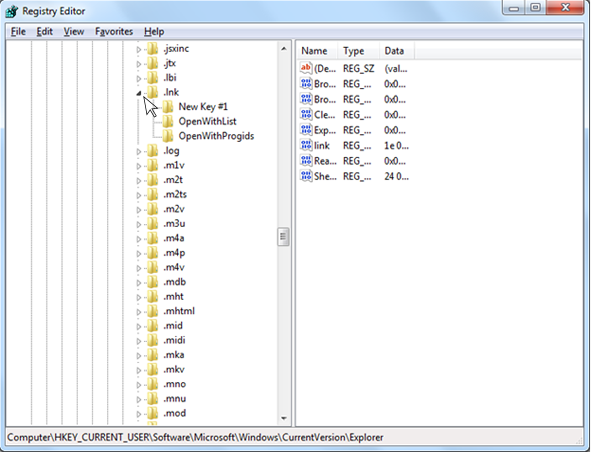Open the Favorites menu
The image size is (591, 452).
pyautogui.click(x=114, y=32)
